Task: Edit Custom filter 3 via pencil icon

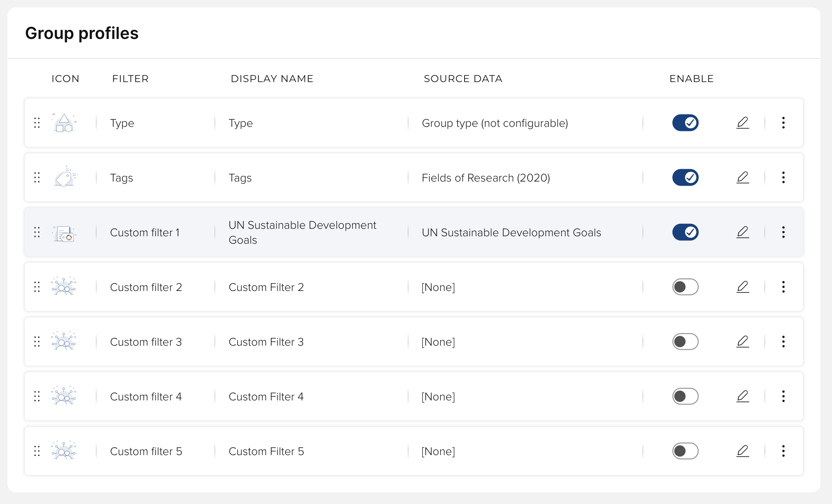Action: point(742,342)
